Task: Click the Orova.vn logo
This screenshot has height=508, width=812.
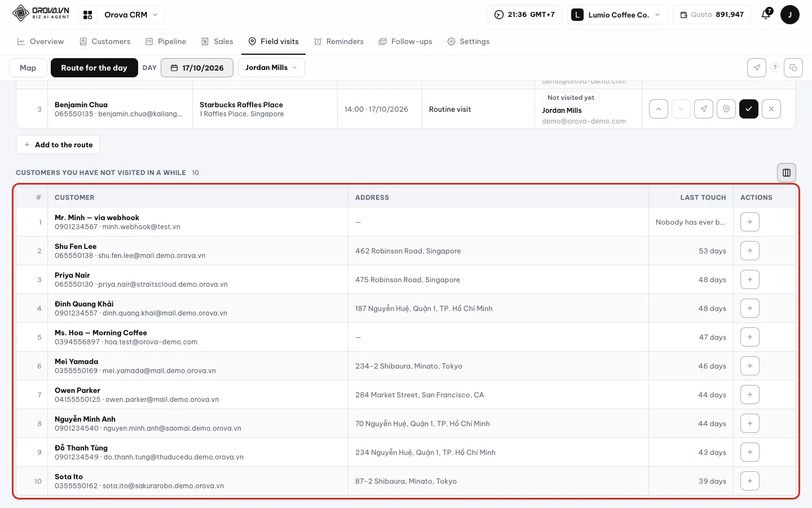Action: tap(41, 13)
